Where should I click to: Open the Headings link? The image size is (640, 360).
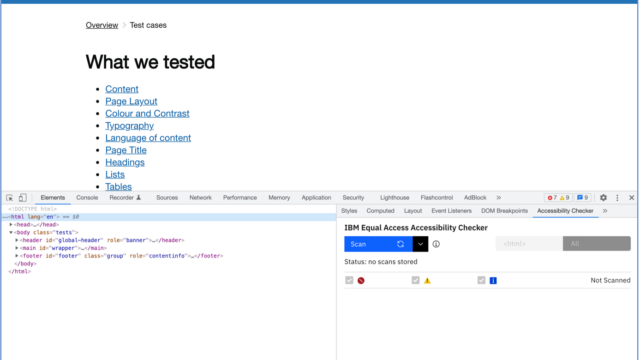[125, 162]
